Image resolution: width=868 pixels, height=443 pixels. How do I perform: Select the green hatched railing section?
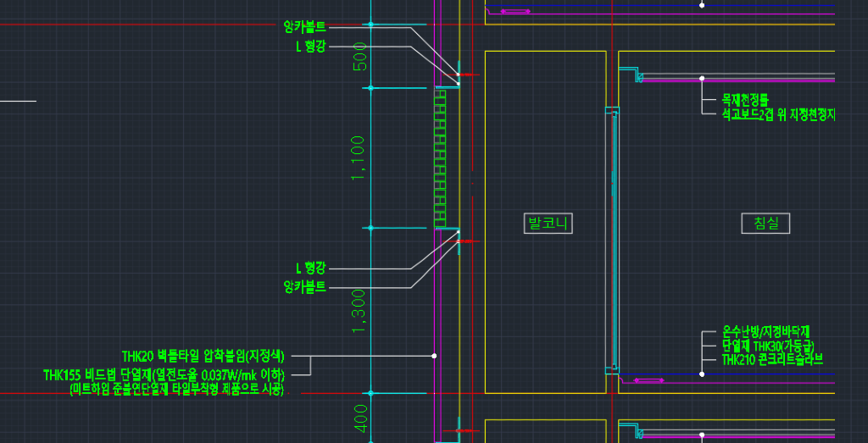[440, 158]
